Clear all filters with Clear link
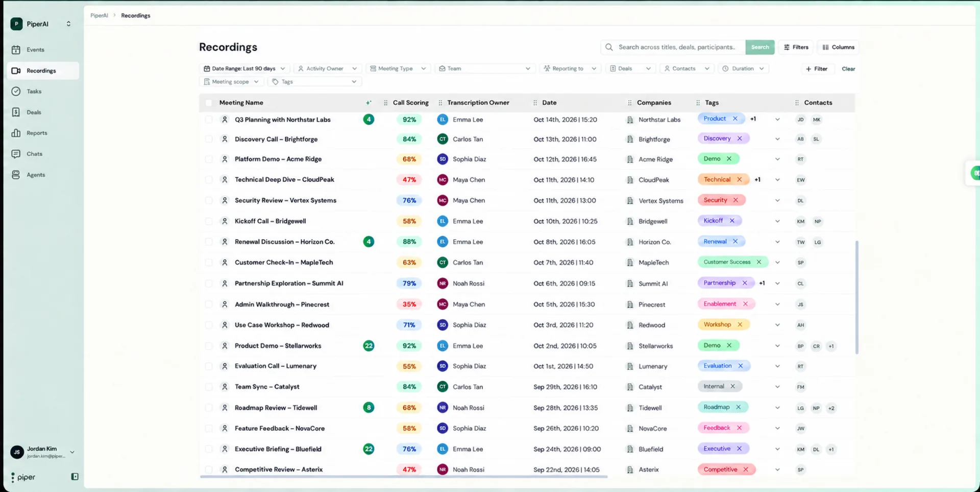This screenshot has height=492, width=980. pyautogui.click(x=848, y=68)
